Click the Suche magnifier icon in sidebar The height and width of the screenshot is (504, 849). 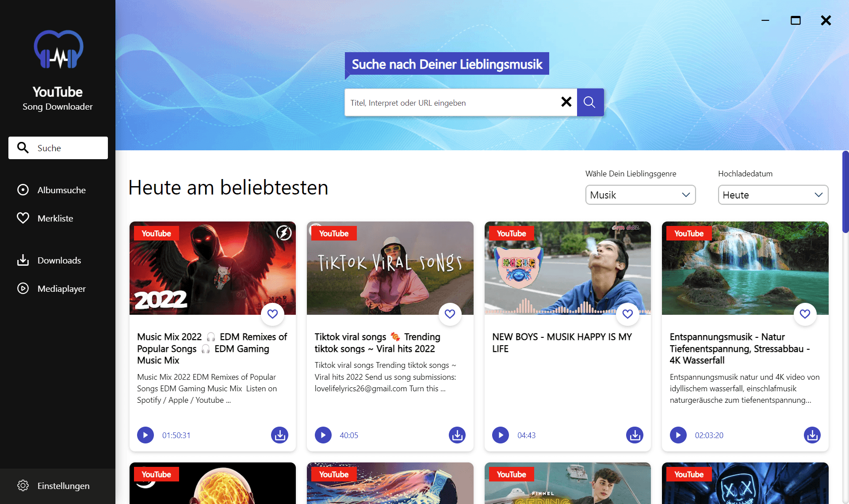point(23,148)
